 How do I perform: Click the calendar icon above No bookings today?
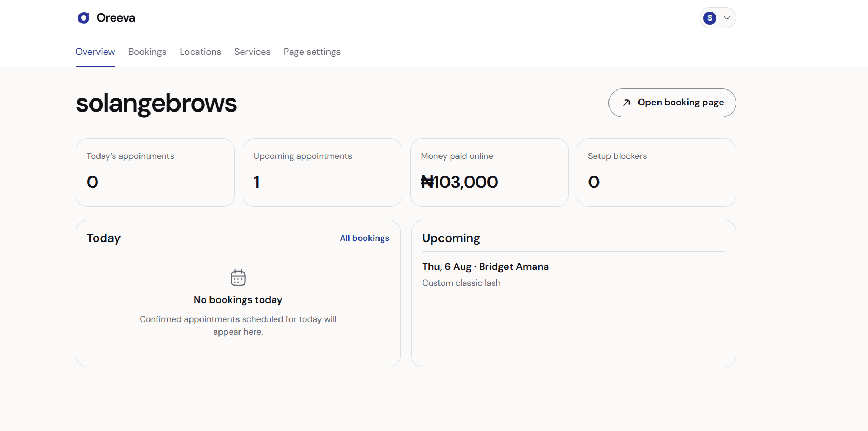(x=238, y=277)
